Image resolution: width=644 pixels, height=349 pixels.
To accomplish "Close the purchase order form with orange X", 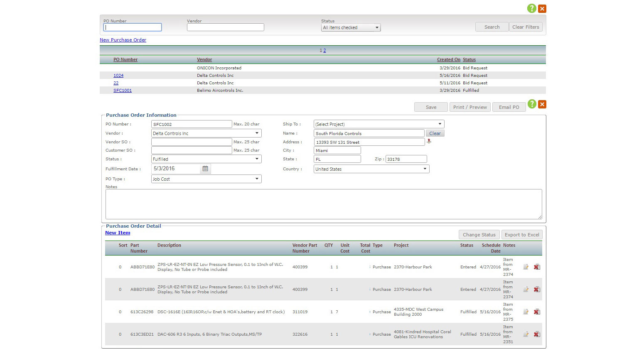I will 542,104.
